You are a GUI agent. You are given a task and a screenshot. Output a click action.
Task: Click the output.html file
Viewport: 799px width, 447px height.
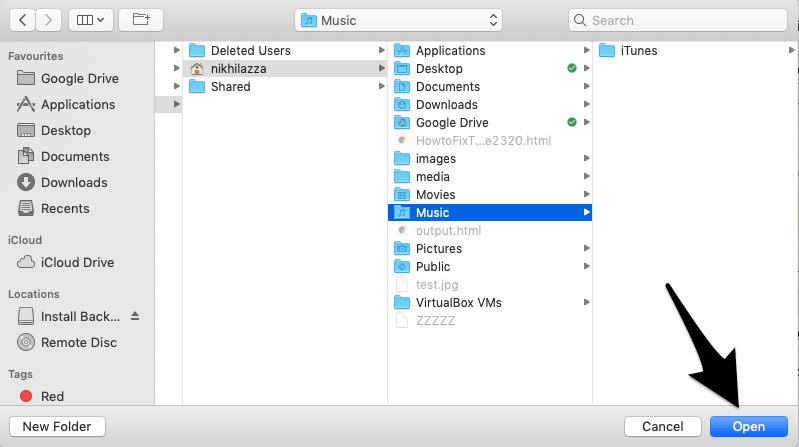[x=490, y=230]
